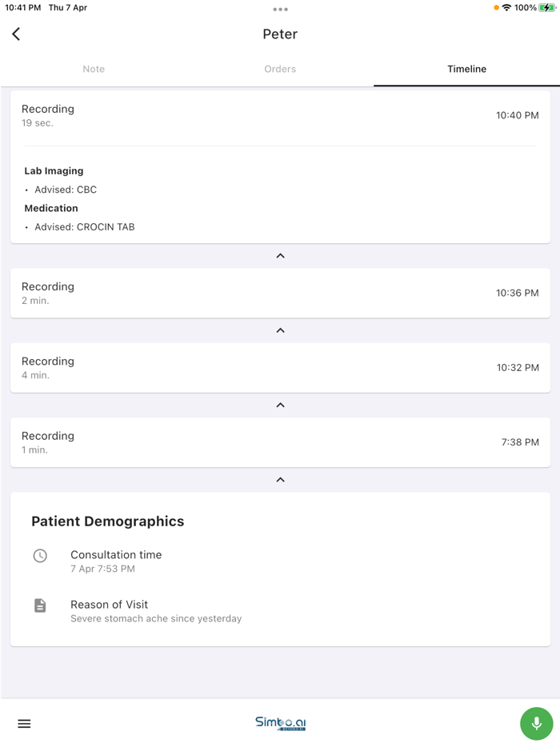Image resolution: width=560 pixels, height=747 pixels.
Task: Open the hamburger menu
Action: [x=24, y=724]
